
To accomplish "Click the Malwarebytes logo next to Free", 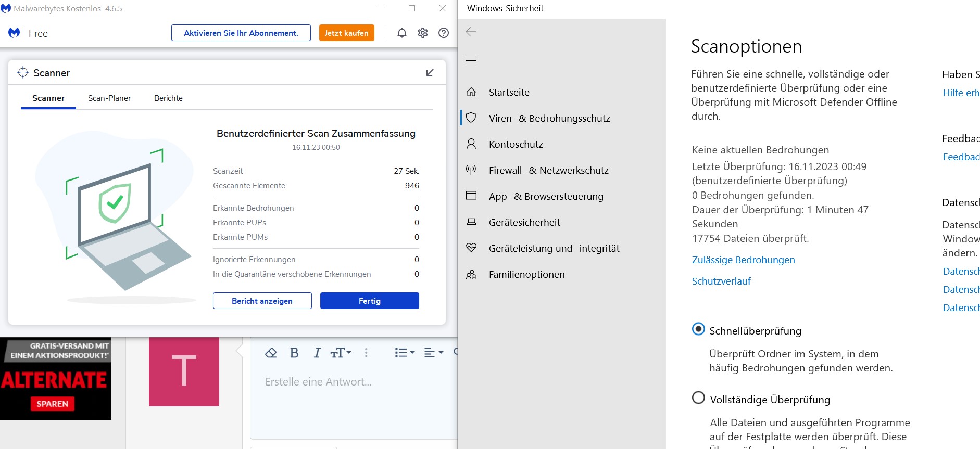I will coord(14,33).
